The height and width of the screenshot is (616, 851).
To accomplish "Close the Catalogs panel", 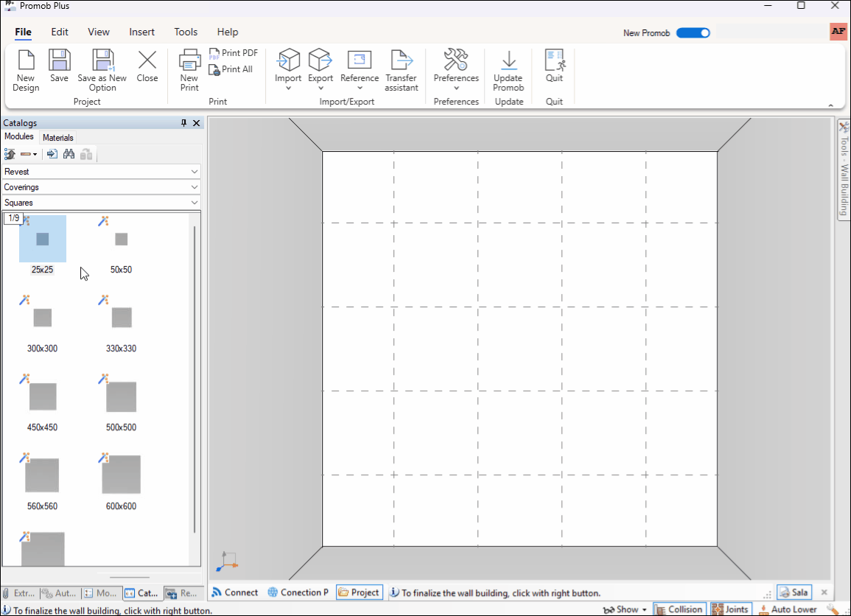I will pyautogui.click(x=197, y=123).
